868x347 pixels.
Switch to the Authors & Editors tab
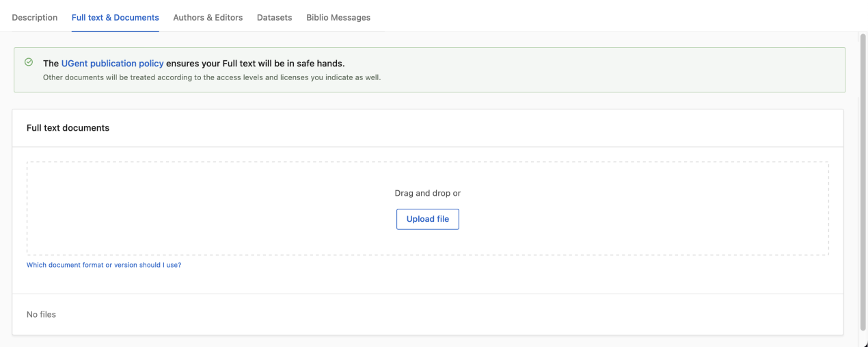tap(208, 18)
